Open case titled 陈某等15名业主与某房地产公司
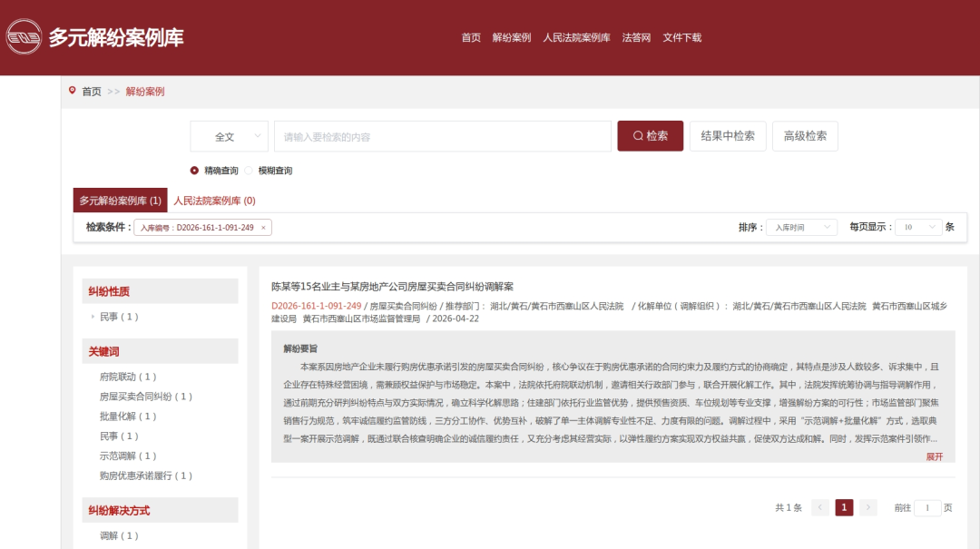Screen dimensions: 980x549 [x=392, y=287]
